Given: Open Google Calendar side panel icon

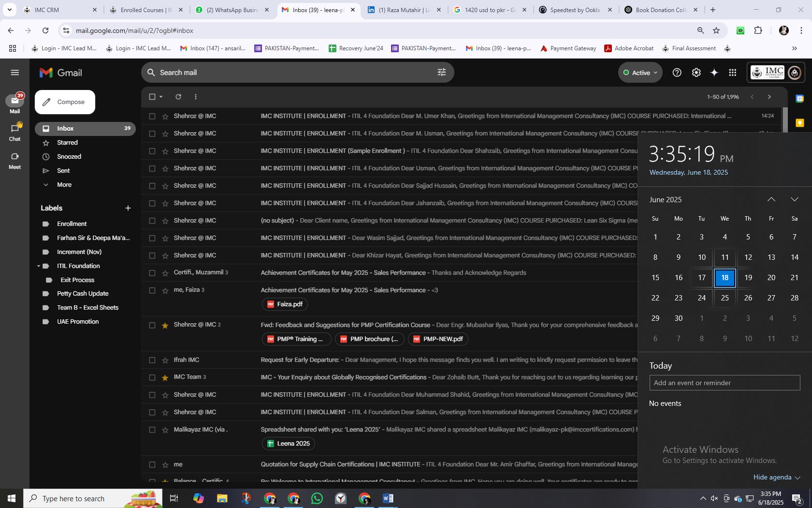Looking at the screenshot, I should coord(800,99).
